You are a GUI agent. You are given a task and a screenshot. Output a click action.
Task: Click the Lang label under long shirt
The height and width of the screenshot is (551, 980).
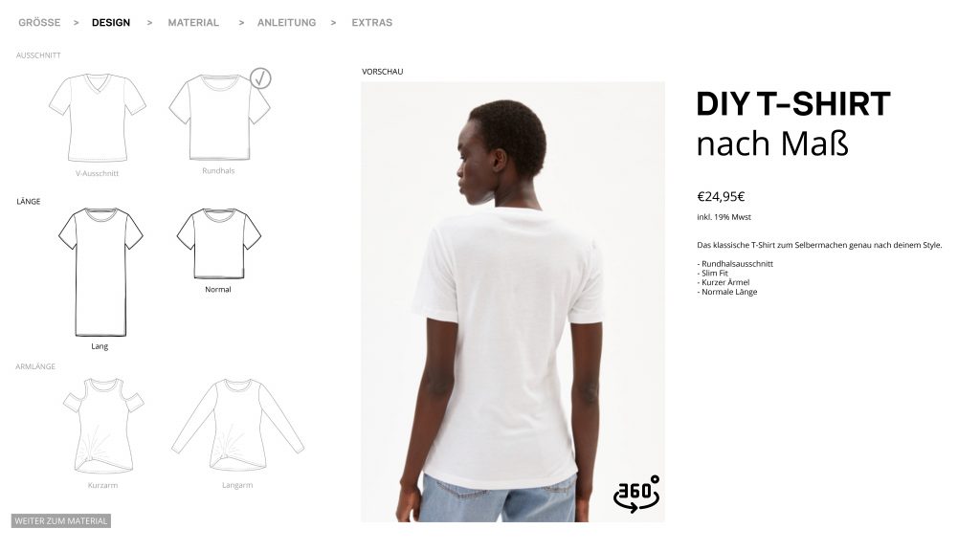point(100,346)
